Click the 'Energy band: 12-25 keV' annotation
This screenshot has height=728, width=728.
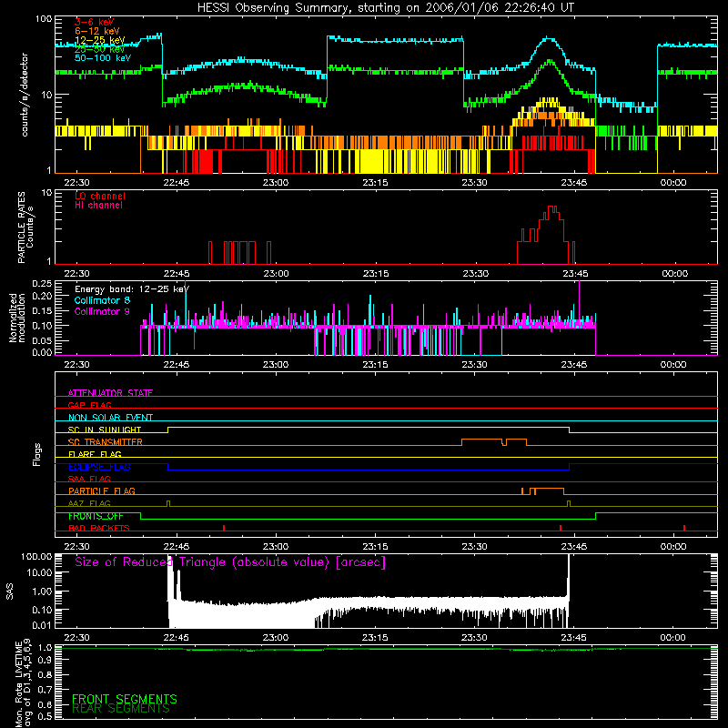[132, 289]
